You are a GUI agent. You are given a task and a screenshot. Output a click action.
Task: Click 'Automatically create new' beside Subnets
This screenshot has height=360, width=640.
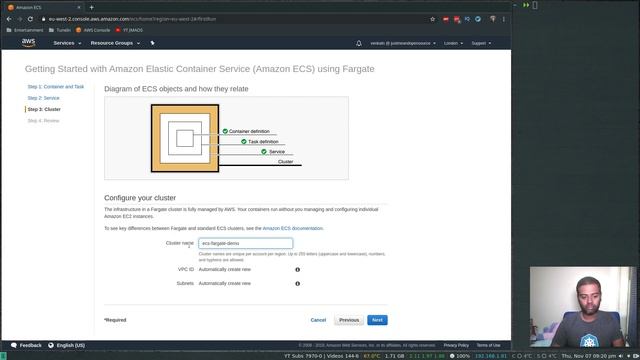click(224, 283)
